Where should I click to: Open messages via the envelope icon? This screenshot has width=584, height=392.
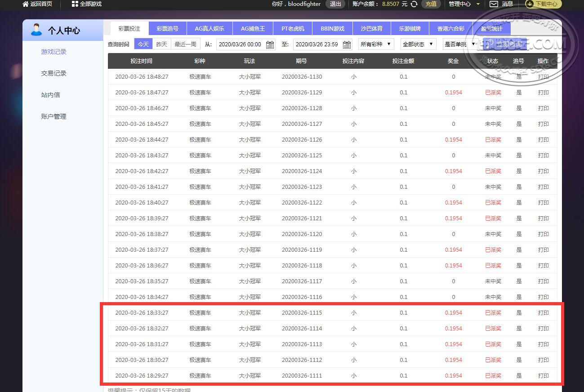494,4
